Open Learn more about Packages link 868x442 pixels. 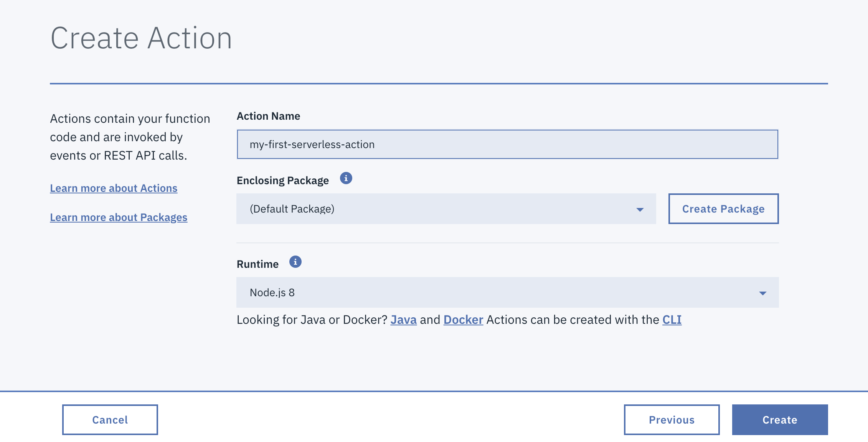(x=119, y=217)
